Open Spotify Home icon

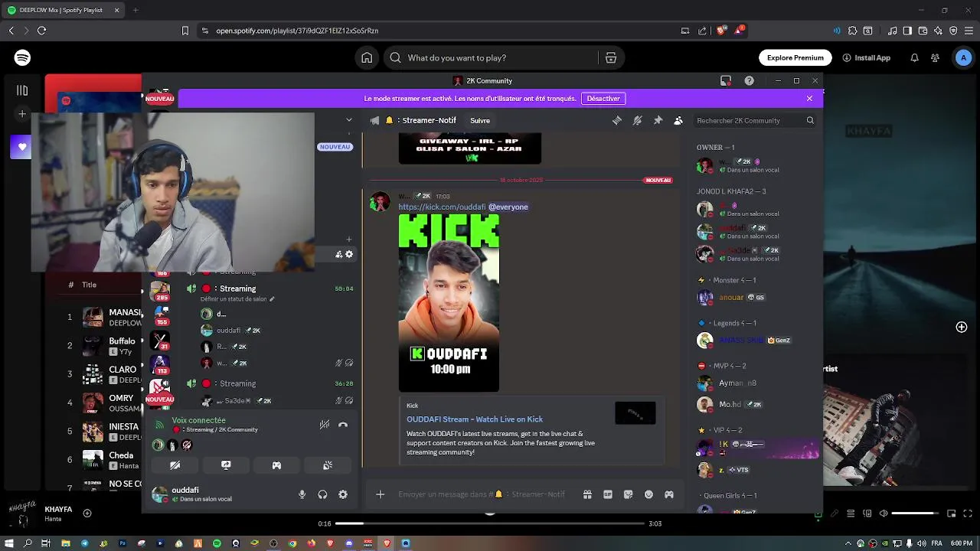[367, 57]
